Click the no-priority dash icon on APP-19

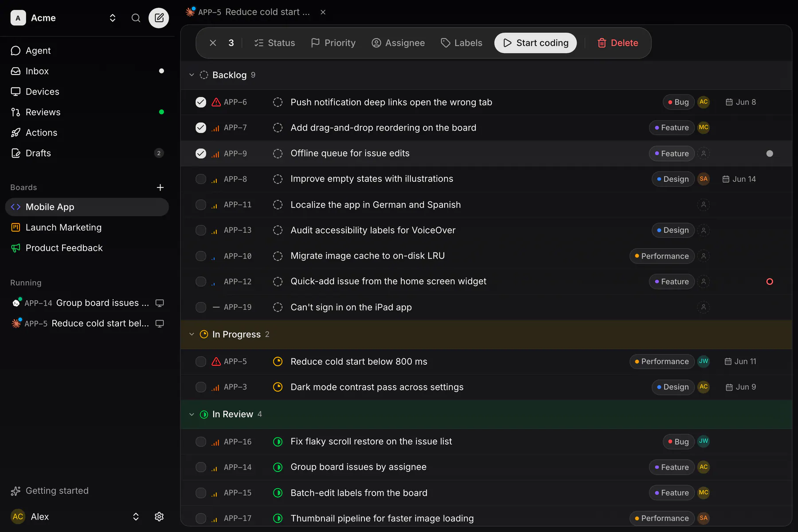(216, 307)
